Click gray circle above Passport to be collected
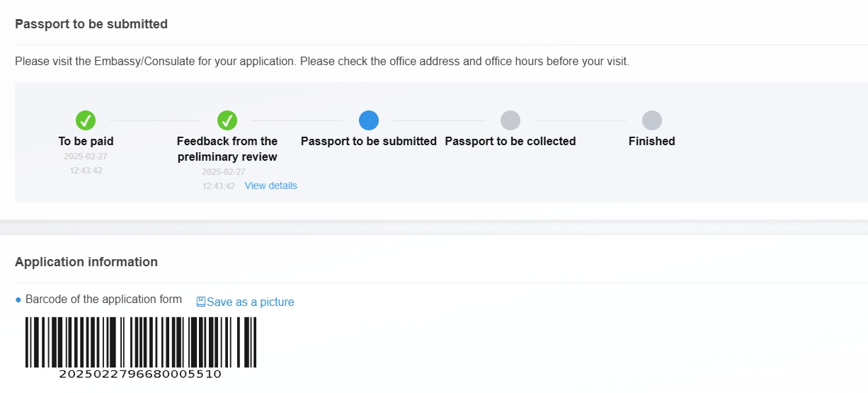868x393 pixels. coord(510,120)
